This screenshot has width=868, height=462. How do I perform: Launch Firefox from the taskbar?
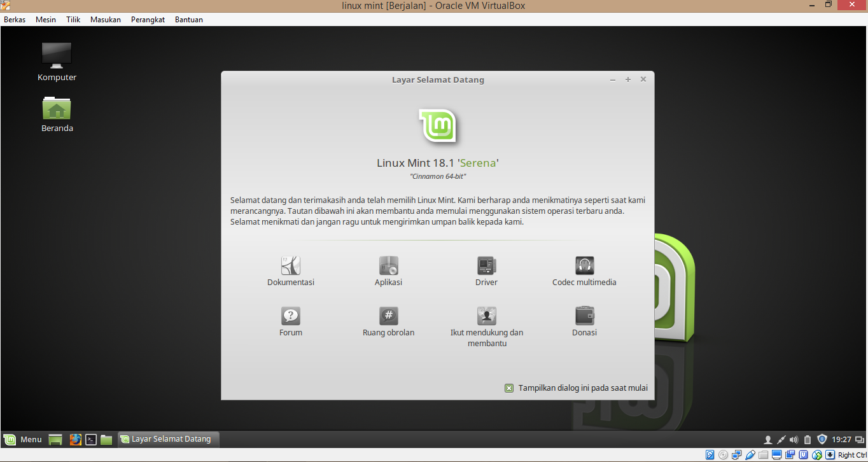pos(76,439)
